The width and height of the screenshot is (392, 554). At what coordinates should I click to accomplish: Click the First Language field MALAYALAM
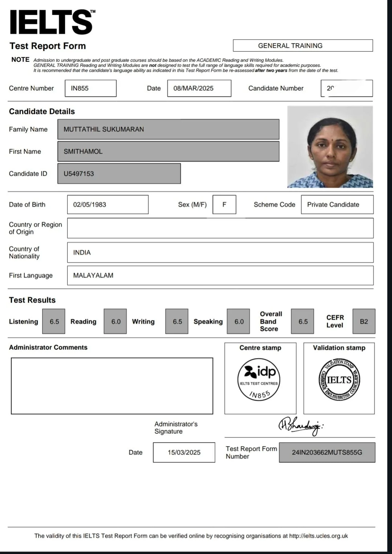pos(220,275)
